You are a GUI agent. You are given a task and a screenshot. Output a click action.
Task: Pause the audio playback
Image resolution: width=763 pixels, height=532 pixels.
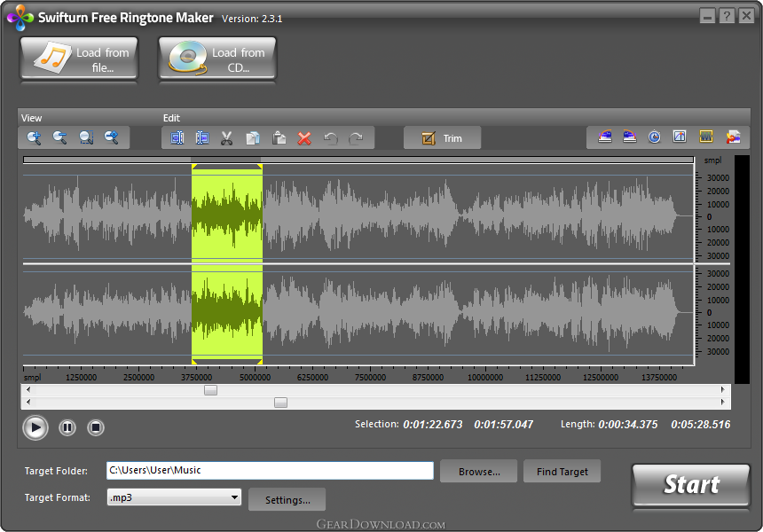coord(67,428)
